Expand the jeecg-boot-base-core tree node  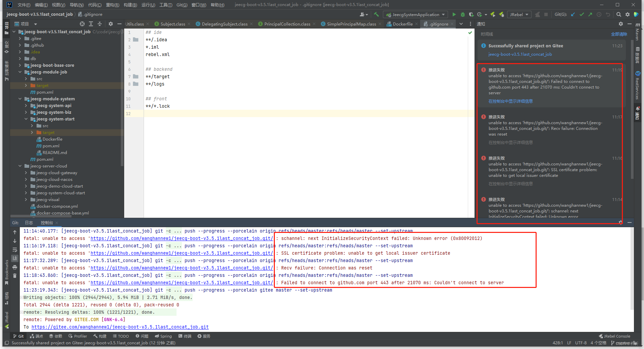(20, 65)
